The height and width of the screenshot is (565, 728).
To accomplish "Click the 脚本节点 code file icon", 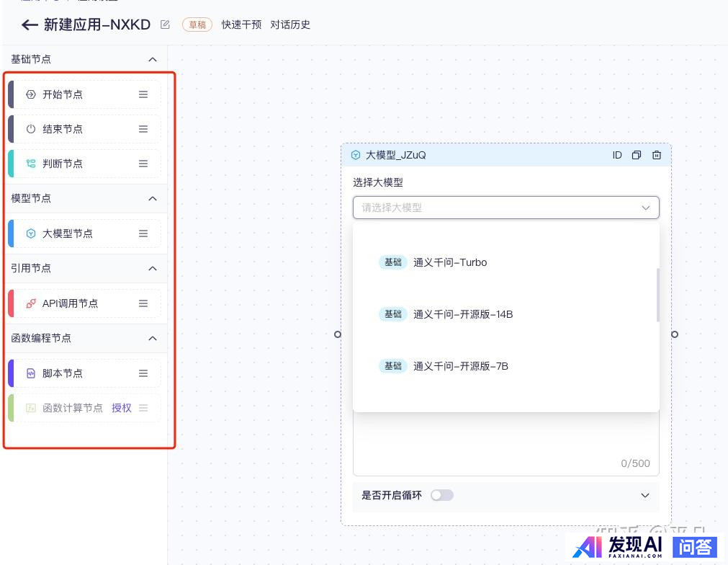I will (x=31, y=373).
